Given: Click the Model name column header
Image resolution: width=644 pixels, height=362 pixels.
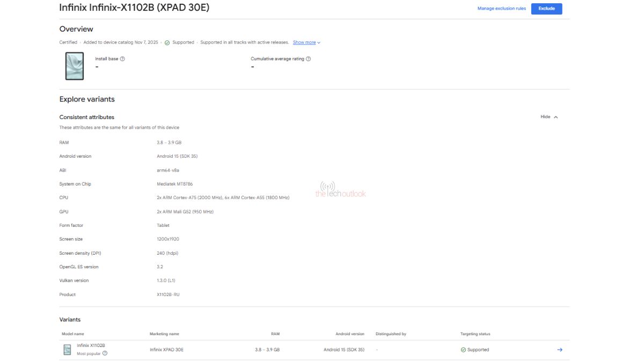Looking at the screenshot, I should click(x=72, y=334).
